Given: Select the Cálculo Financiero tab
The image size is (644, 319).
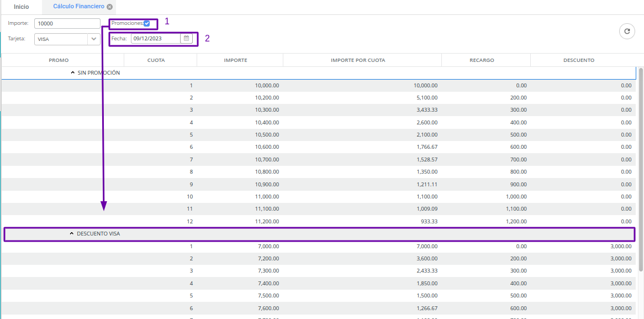Looking at the screenshot, I should click(78, 7).
